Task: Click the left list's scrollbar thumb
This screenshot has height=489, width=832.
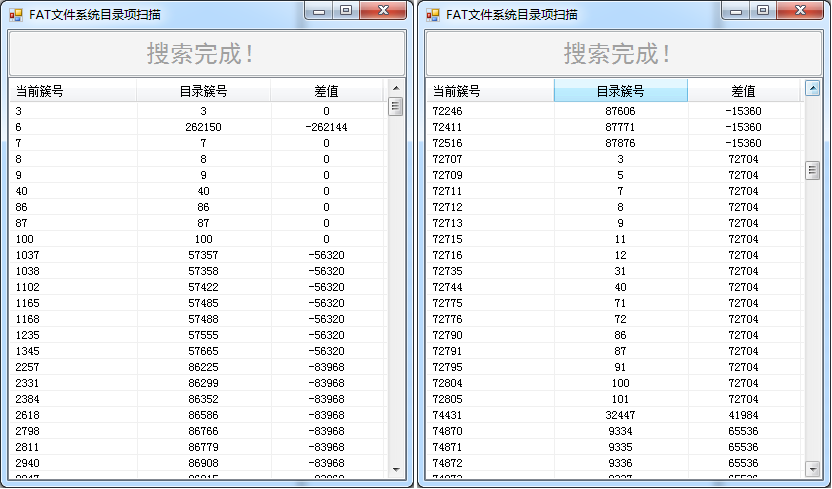Action: [x=395, y=106]
